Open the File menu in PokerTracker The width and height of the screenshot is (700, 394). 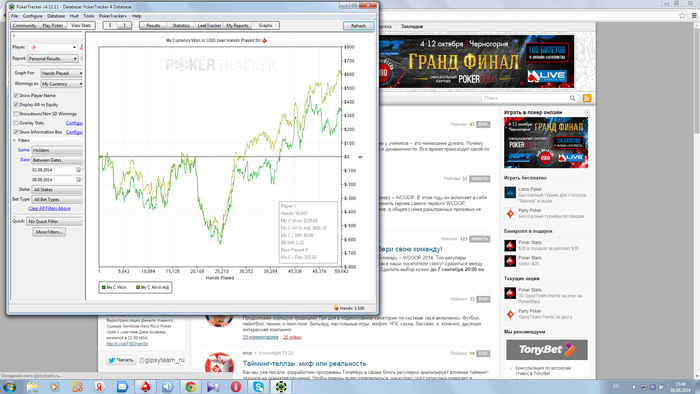[x=14, y=16]
